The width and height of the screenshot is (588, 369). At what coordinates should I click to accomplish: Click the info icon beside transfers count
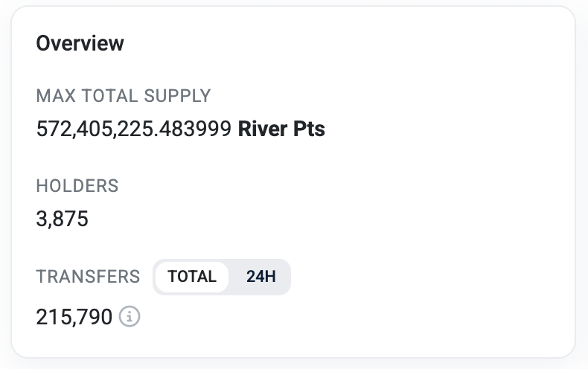pyautogui.click(x=130, y=317)
